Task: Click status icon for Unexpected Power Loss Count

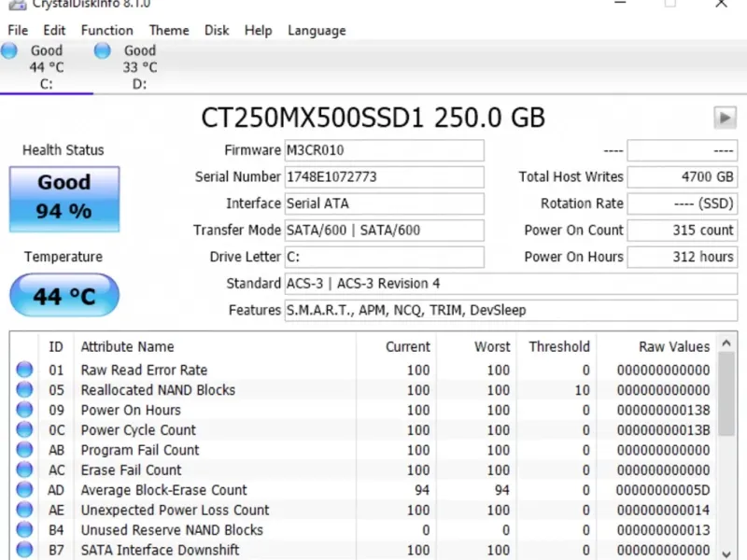Action: point(24,510)
